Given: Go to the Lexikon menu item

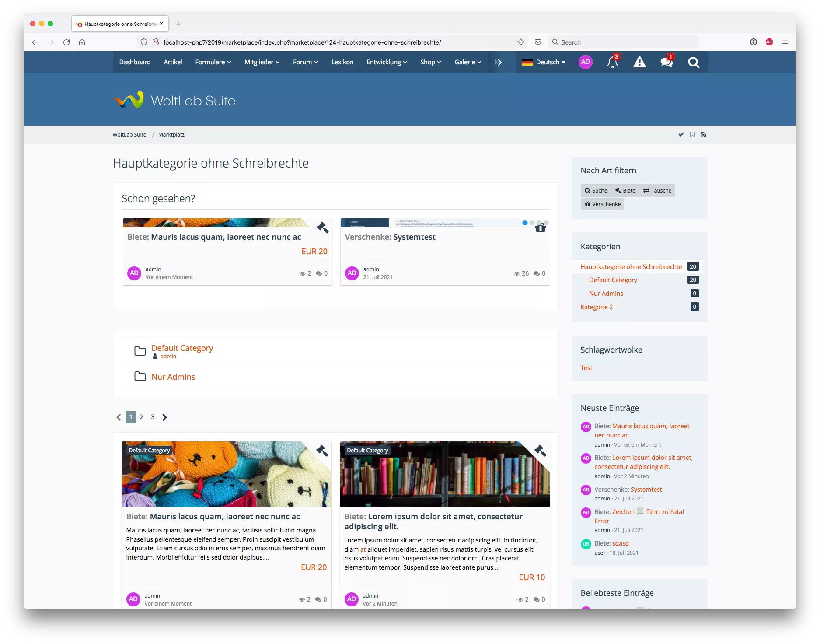Looking at the screenshot, I should tap(342, 62).
